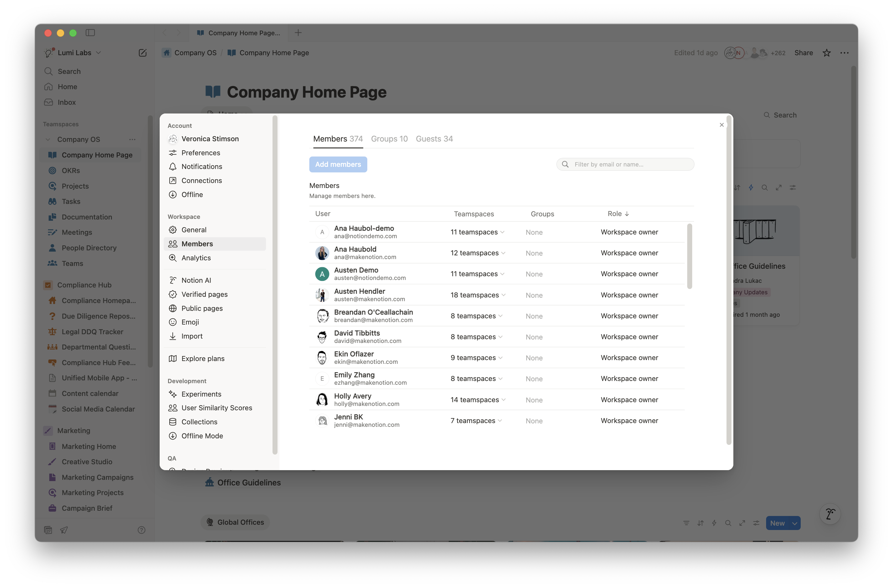
Task: Star the Company Home Page
Action: (x=827, y=53)
